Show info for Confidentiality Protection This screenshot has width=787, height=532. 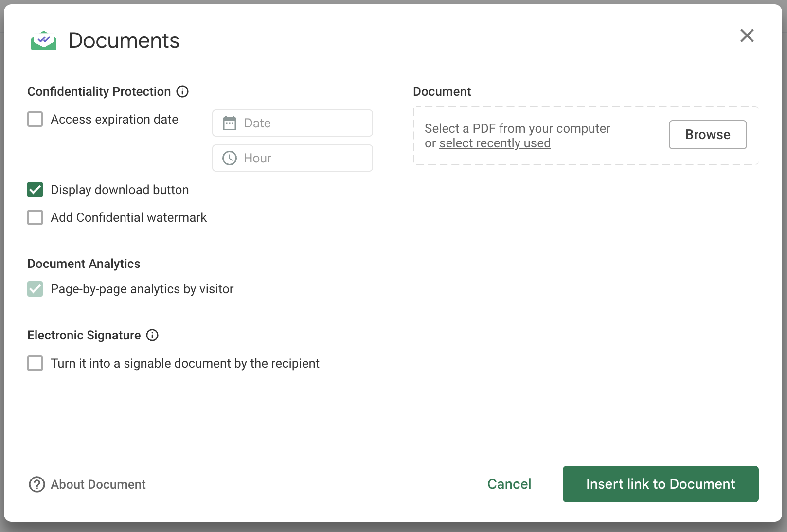(182, 91)
